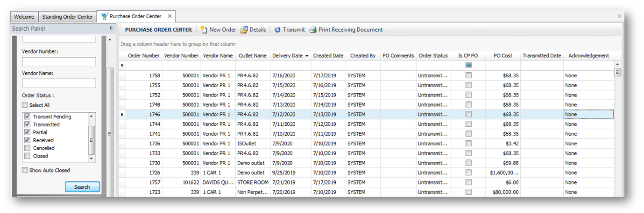Sort by Delivery Date column header arrow
This screenshot has height=213, width=644.
coord(307,56)
